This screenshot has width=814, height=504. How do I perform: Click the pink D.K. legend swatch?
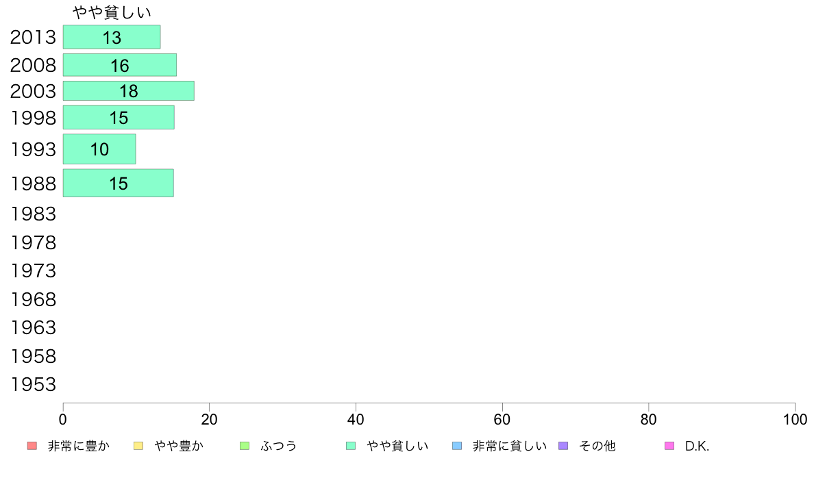pos(669,446)
